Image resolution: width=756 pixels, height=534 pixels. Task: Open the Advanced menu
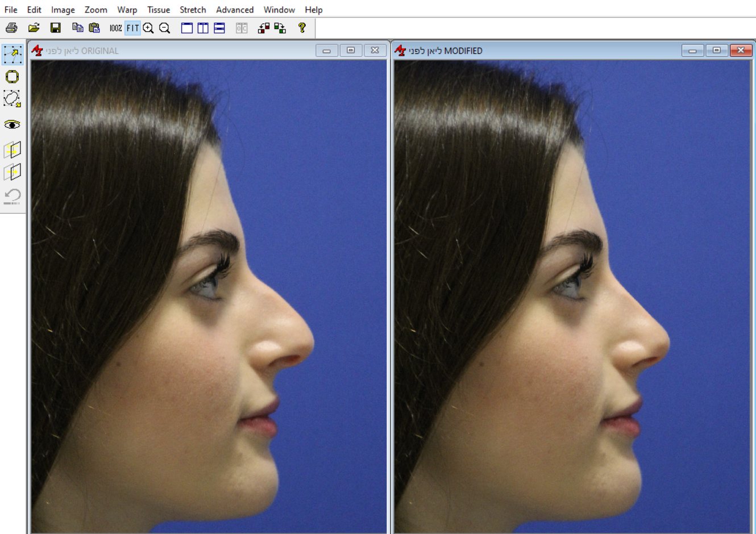pos(235,10)
